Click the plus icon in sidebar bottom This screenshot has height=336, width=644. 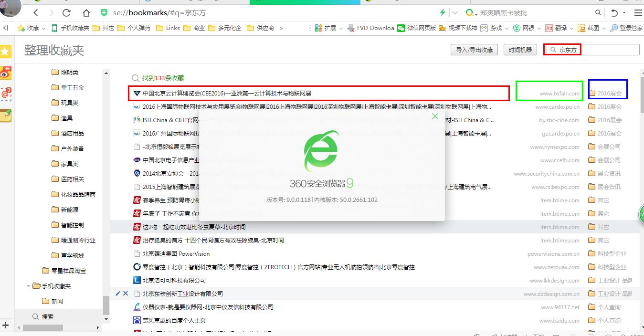pyautogui.click(x=5, y=325)
